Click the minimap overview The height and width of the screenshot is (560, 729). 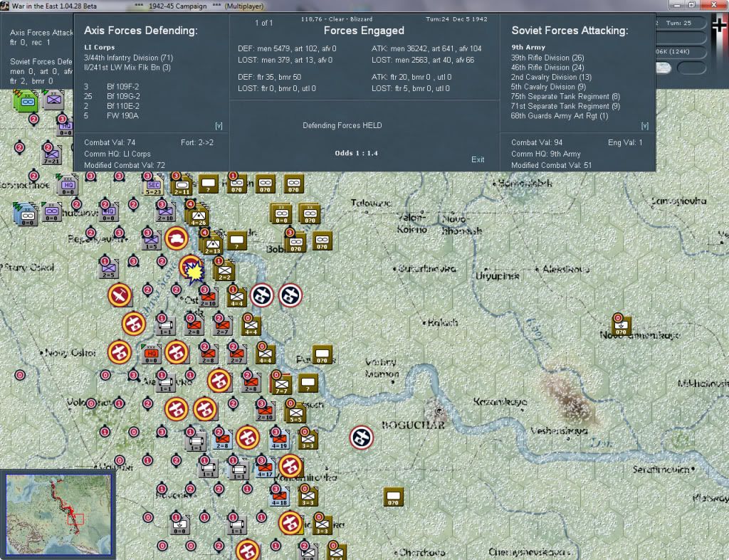point(58,514)
